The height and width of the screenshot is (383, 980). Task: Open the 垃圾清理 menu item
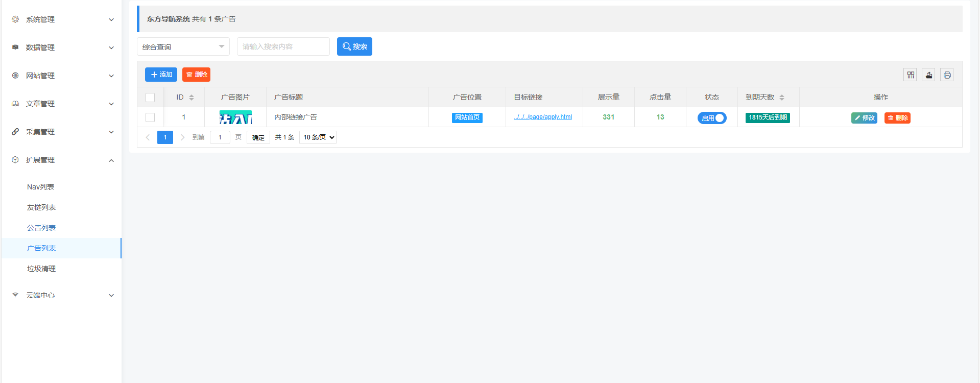(41, 269)
